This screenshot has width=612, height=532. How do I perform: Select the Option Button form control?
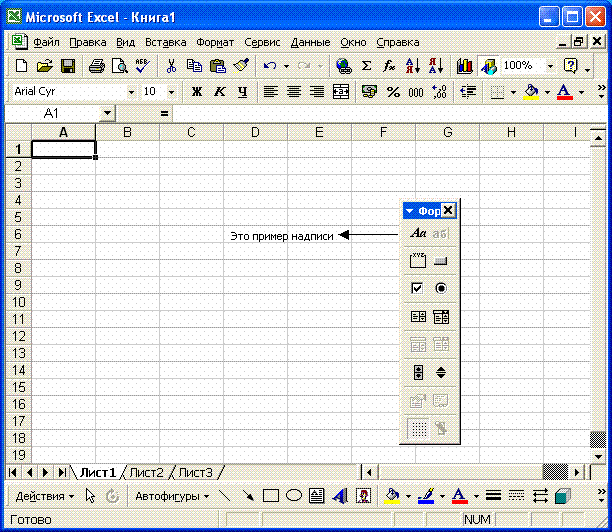[441, 288]
